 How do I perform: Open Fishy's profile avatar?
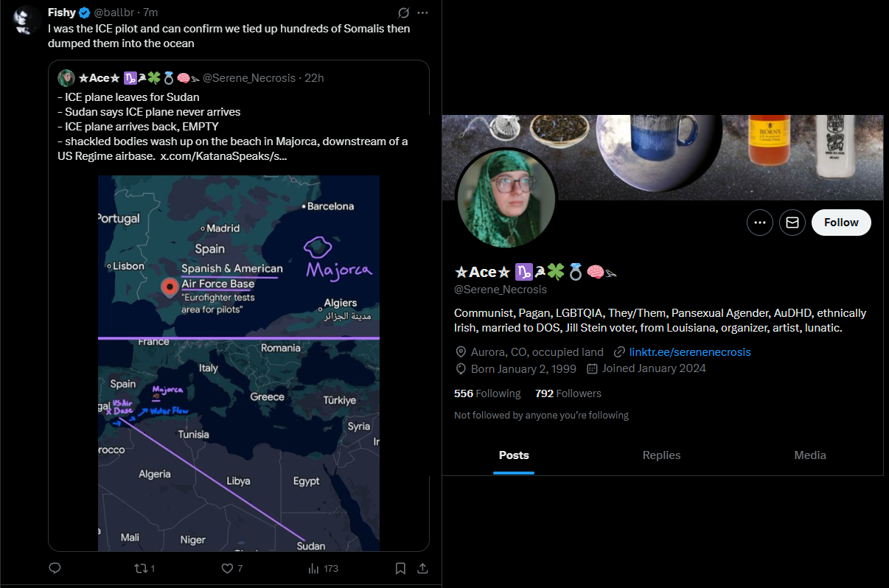(x=27, y=20)
